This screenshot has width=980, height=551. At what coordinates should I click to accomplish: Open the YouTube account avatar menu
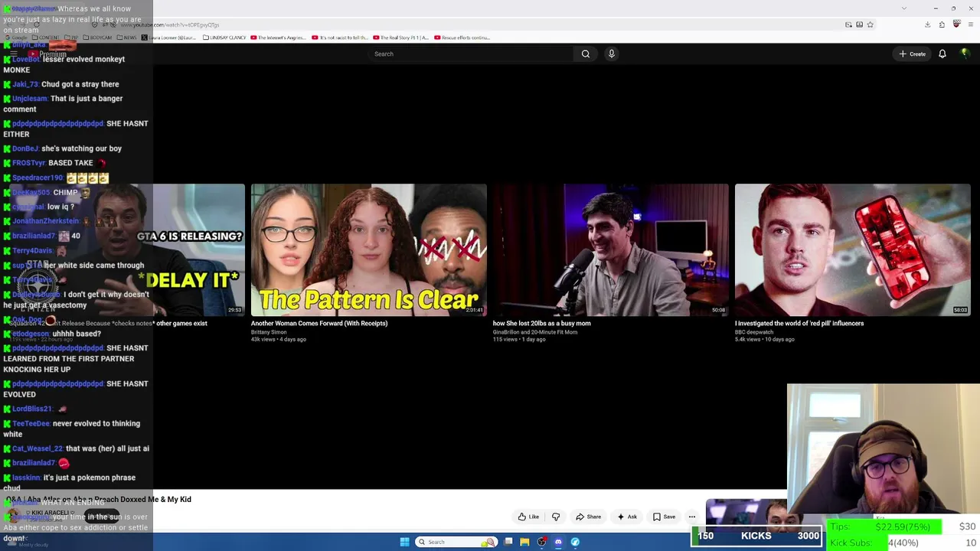coord(965,54)
